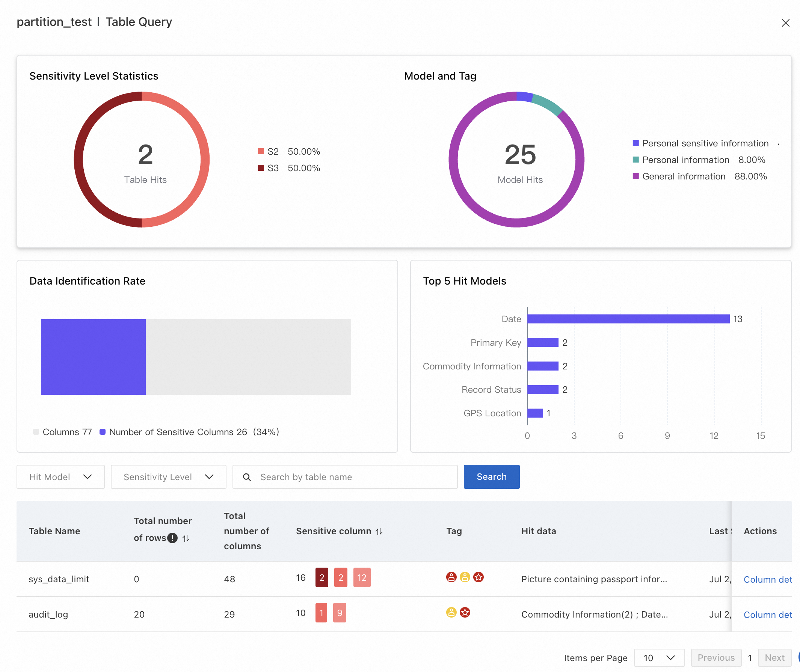The image size is (800, 672).
Task: Click red star tag icon in sys_data_limit row
Action: [478, 577]
